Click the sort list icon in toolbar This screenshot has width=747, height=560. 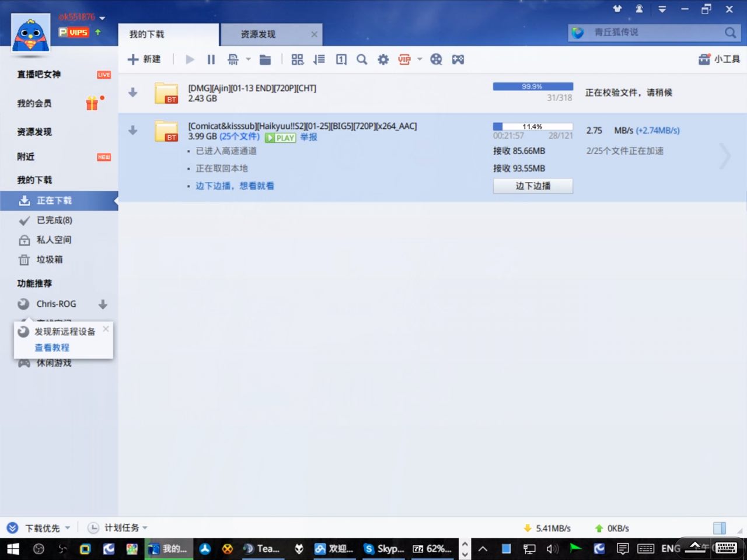319,60
